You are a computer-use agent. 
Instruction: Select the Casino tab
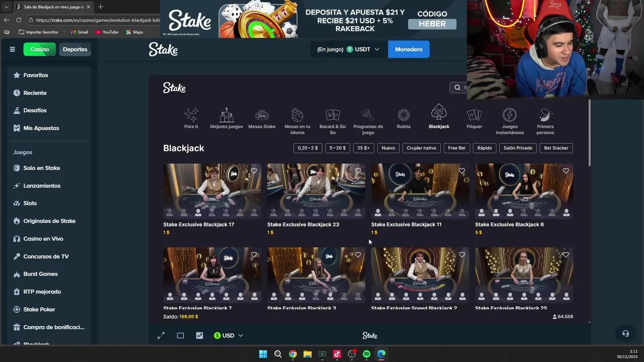click(39, 49)
